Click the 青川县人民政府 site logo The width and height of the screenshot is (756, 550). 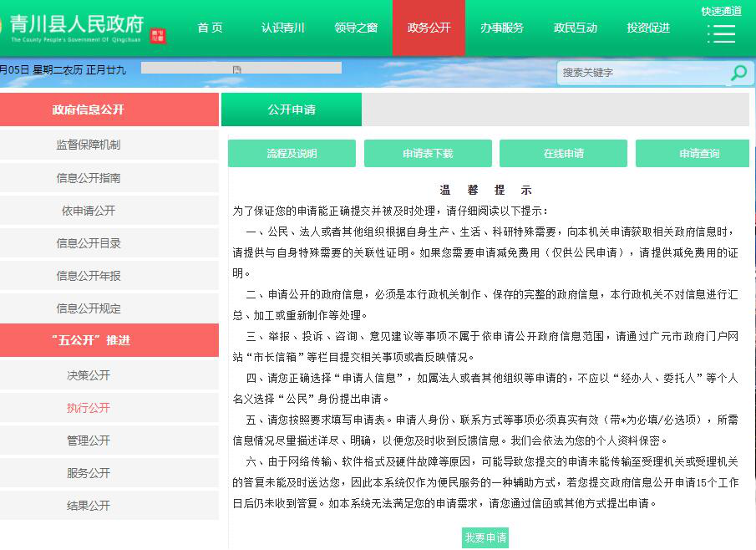[x=77, y=28]
